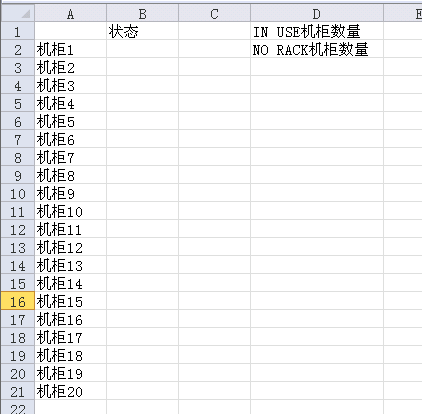Select cell containing 机柜16
This screenshot has width=422, height=414.
pyautogui.click(x=70, y=319)
